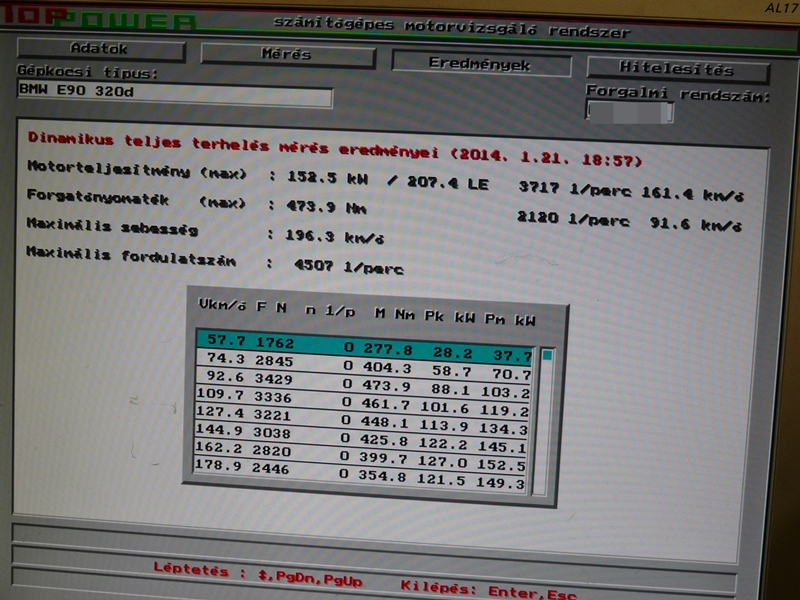Click the Pm kW column header

(x=510, y=320)
